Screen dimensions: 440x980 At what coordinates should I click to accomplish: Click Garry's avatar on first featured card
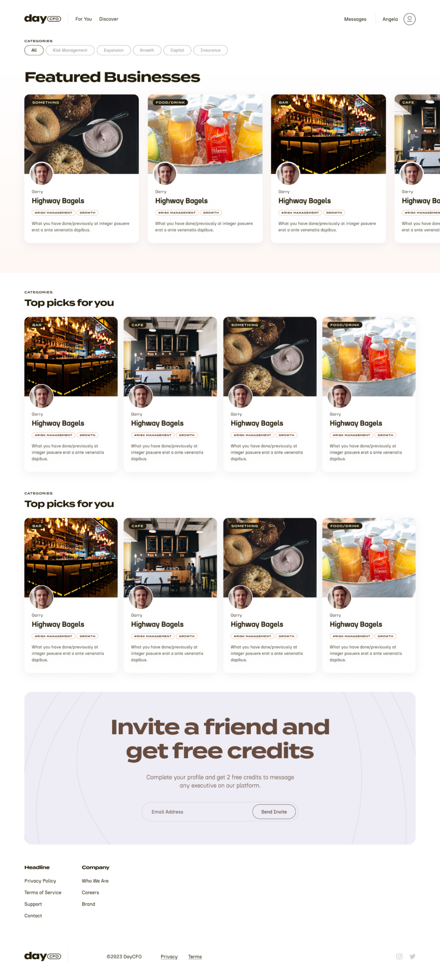tap(42, 174)
